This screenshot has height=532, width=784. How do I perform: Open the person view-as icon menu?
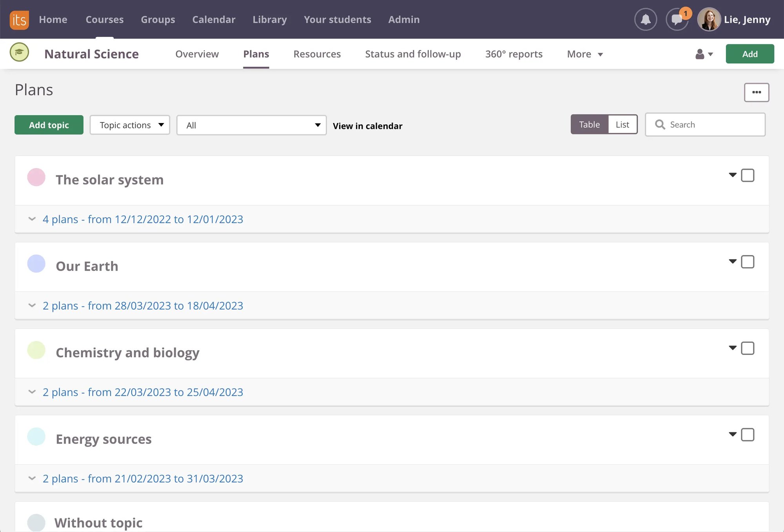click(704, 54)
